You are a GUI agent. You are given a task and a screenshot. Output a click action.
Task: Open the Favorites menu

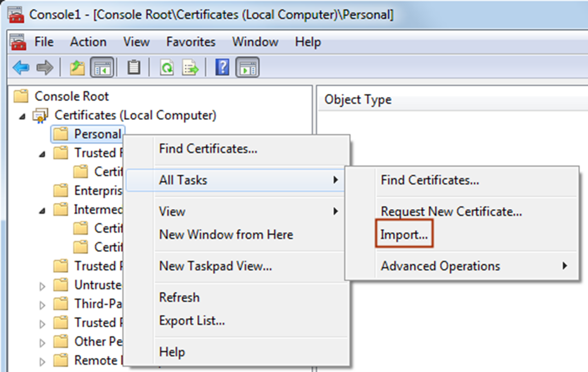tap(191, 42)
